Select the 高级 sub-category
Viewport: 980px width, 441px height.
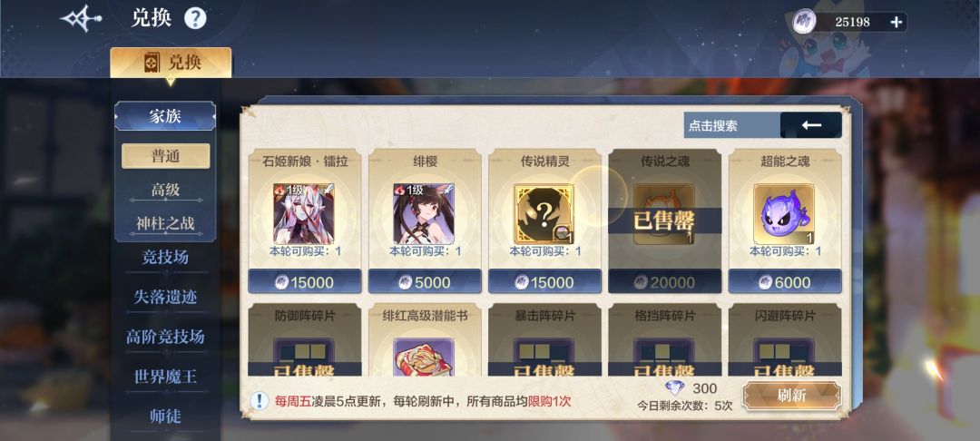(x=166, y=190)
